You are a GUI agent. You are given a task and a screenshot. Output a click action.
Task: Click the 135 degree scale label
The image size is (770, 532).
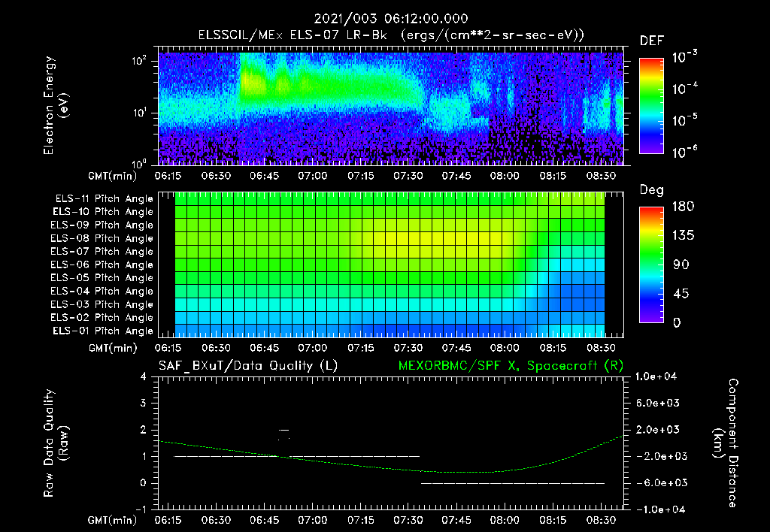pyautogui.click(x=683, y=236)
